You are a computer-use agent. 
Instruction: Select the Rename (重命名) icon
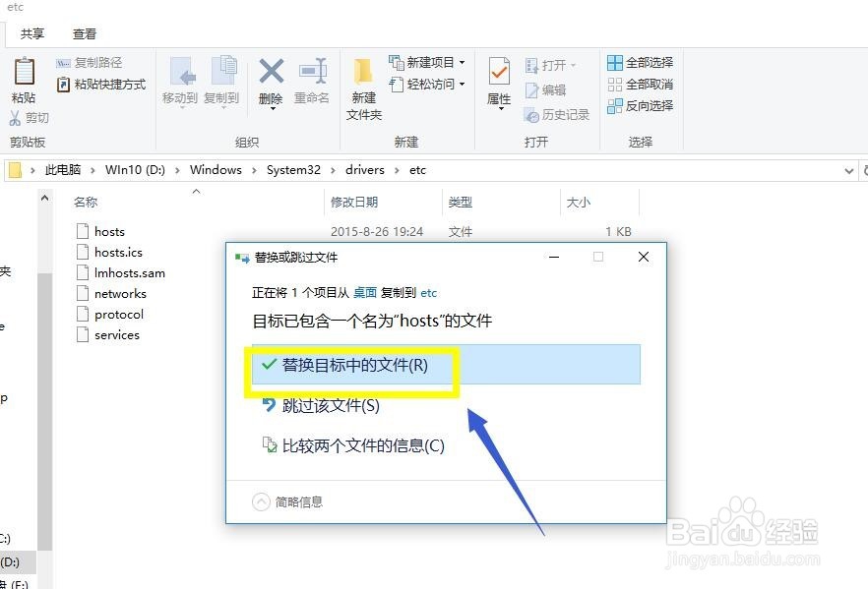[x=312, y=79]
